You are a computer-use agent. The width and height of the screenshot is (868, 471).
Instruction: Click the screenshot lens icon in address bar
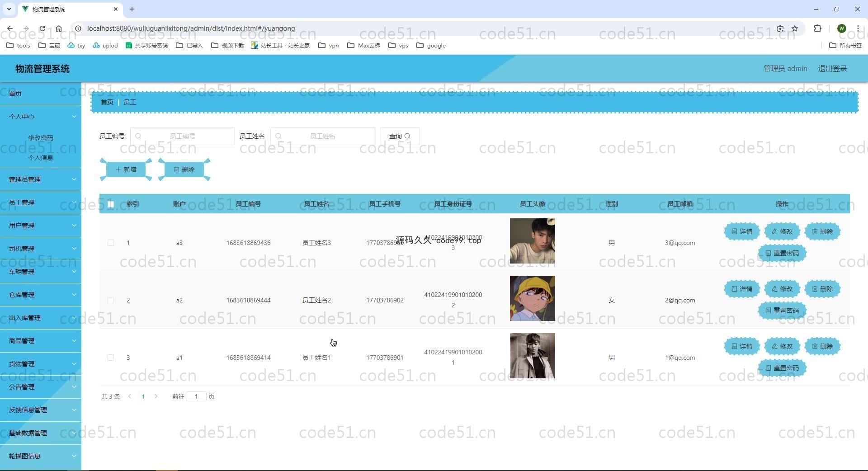[780, 28]
